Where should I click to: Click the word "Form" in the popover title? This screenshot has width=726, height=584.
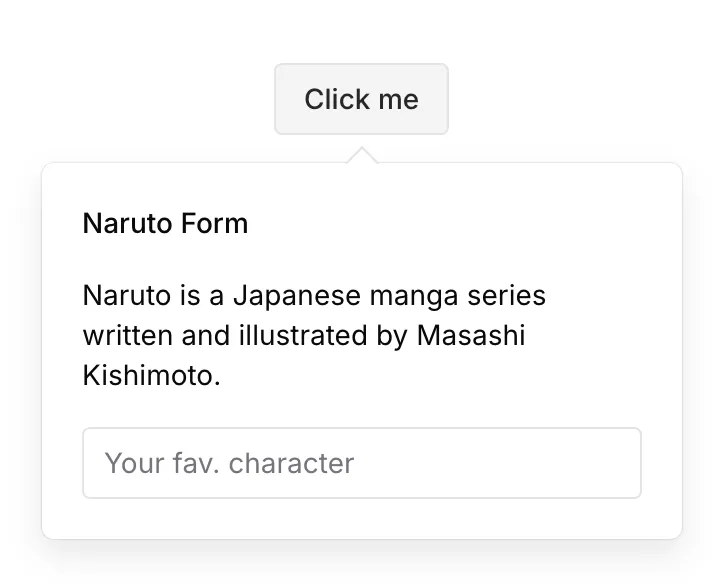click(x=214, y=223)
